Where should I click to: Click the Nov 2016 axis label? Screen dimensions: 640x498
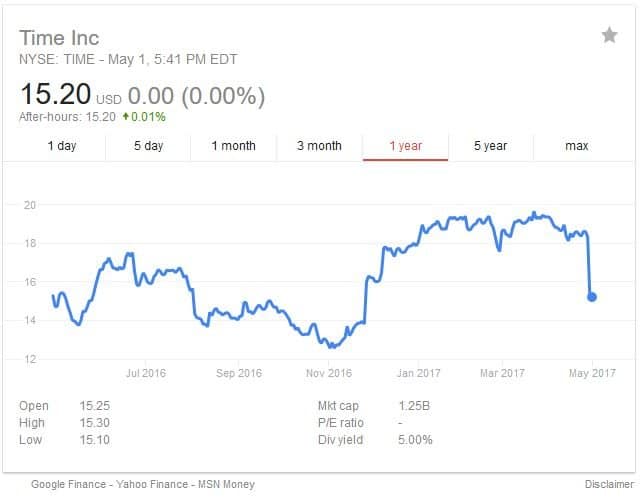(x=329, y=373)
